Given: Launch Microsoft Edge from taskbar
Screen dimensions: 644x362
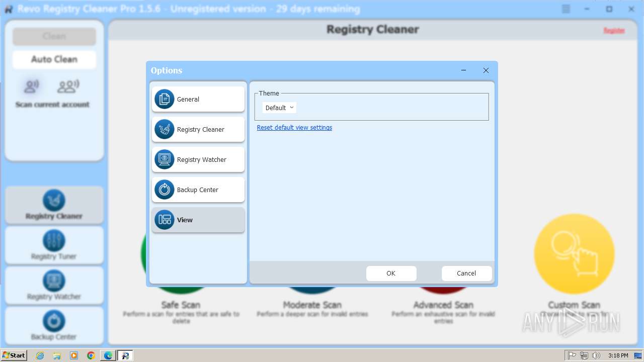Looking at the screenshot, I should 108,355.
